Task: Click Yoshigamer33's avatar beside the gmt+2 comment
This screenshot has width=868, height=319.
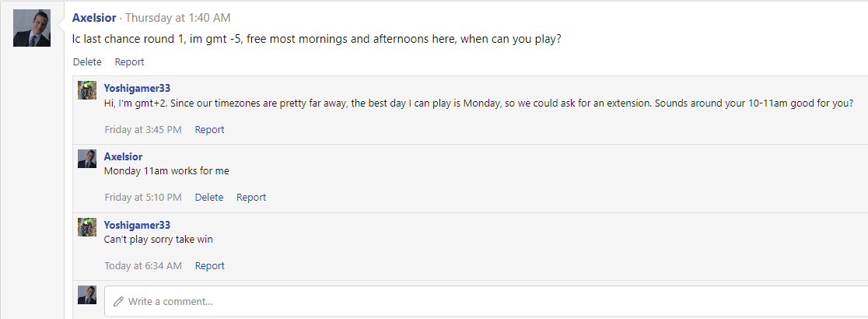Action: (87, 90)
